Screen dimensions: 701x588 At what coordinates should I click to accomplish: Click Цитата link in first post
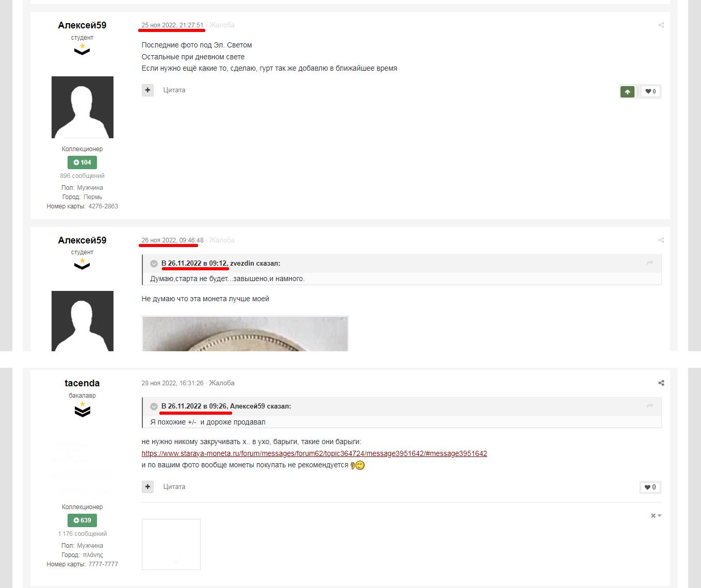[x=174, y=90]
